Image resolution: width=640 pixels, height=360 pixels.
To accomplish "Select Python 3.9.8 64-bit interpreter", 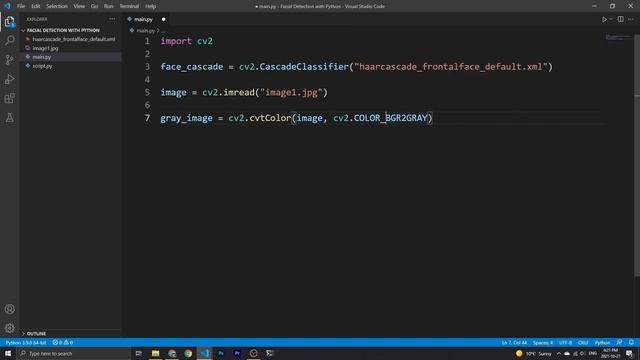I will pyautogui.click(x=26, y=342).
